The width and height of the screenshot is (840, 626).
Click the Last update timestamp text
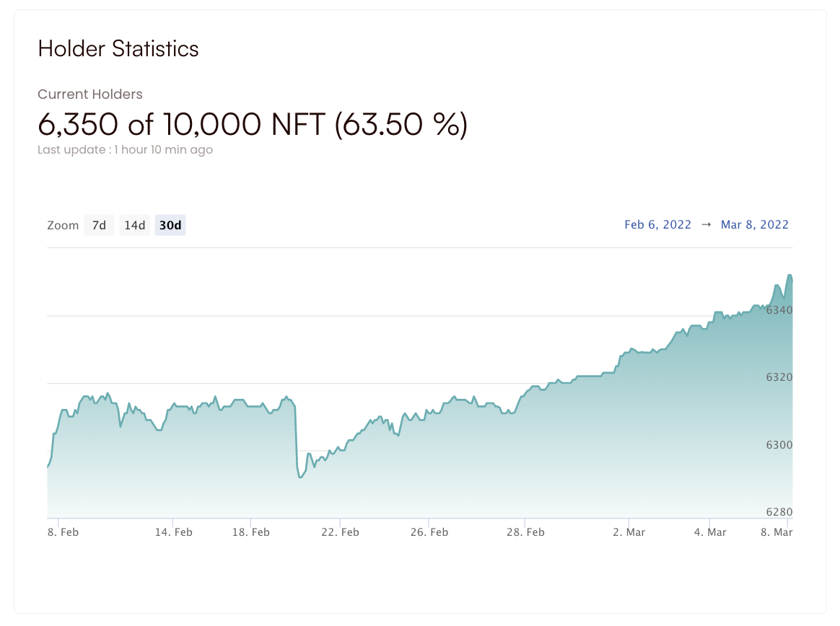[125, 150]
